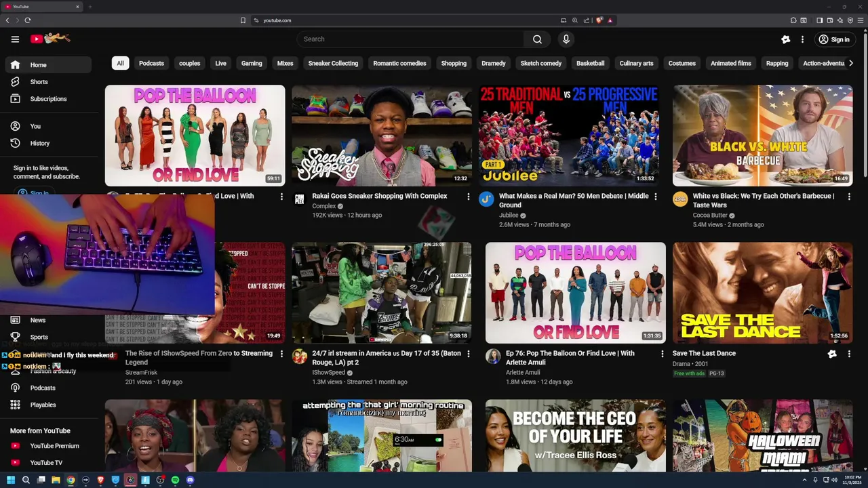The width and height of the screenshot is (868, 488).
Task: Open the Arlette Amuli channel link
Action: [523, 373]
